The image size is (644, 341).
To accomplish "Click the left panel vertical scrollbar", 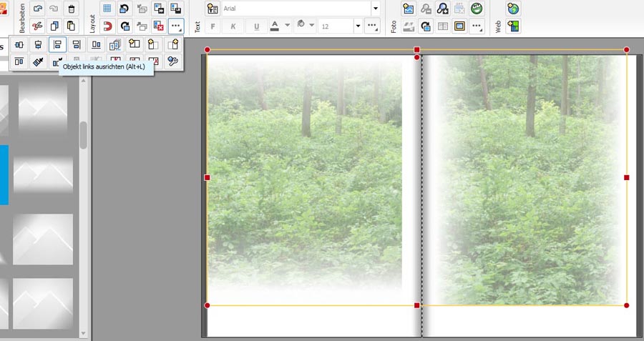I will point(83,135).
